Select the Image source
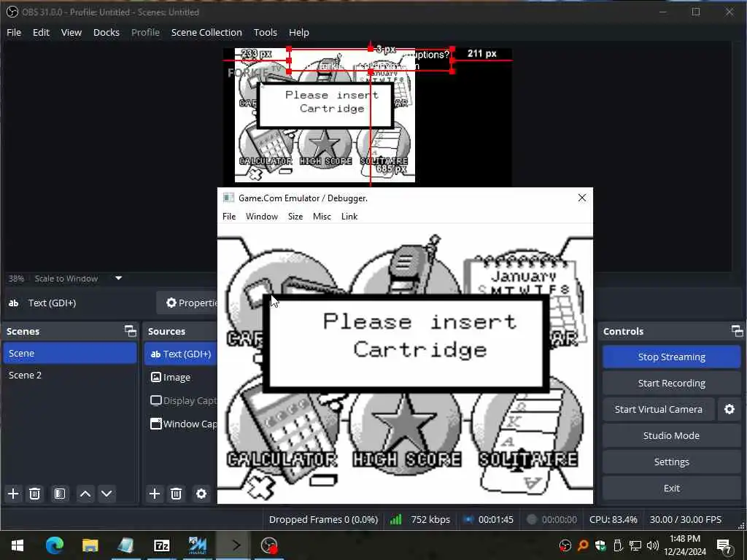Image resolution: width=747 pixels, height=560 pixels. coord(181,377)
